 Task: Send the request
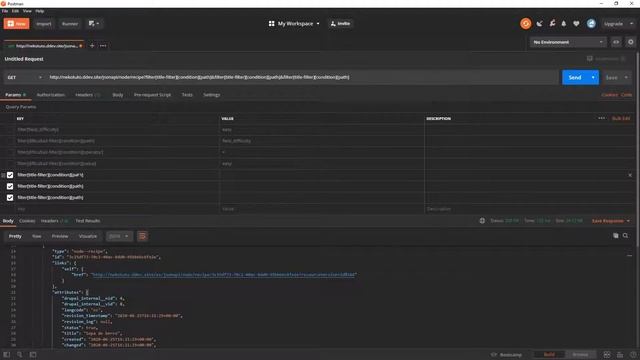[575, 78]
